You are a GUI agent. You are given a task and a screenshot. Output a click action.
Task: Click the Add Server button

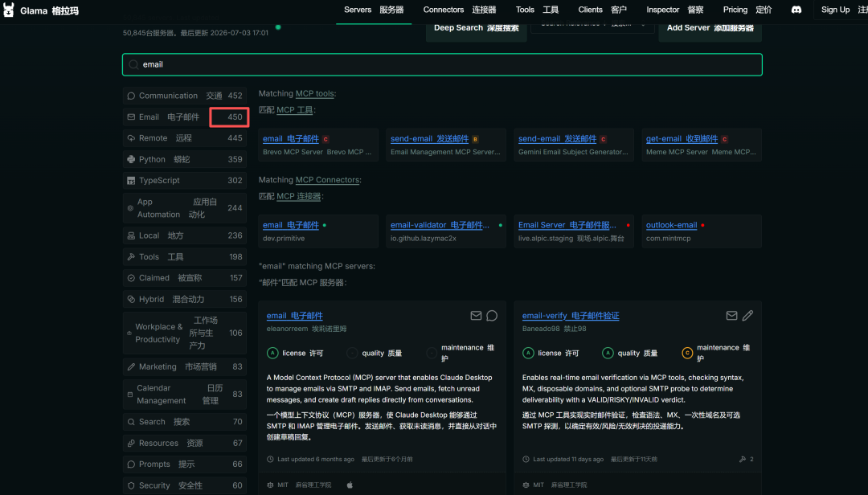click(710, 28)
